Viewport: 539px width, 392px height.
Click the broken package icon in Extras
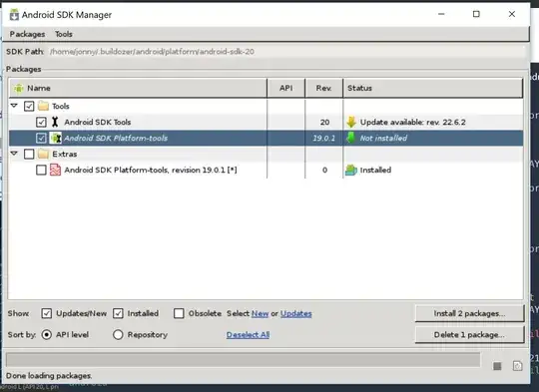(x=55, y=170)
